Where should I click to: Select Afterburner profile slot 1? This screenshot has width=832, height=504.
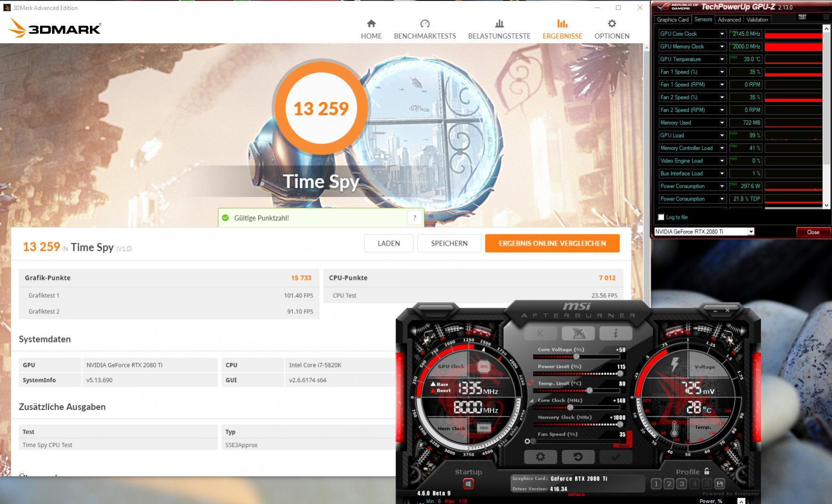click(x=656, y=484)
